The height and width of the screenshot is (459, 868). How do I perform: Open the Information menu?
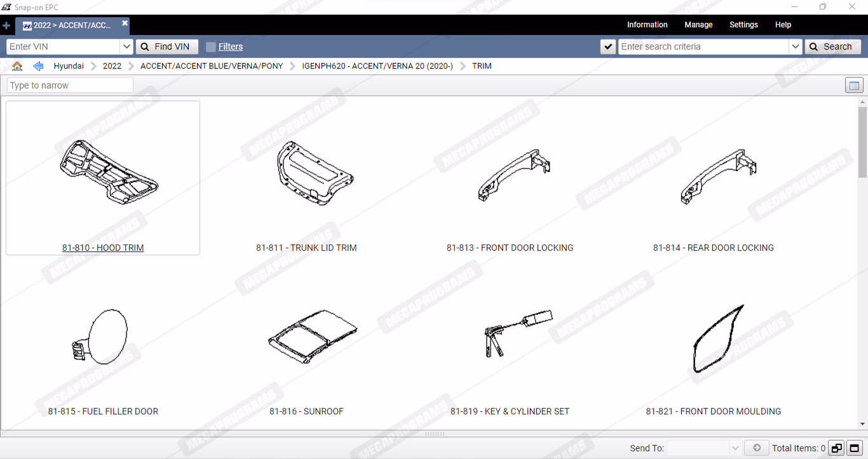(647, 25)
